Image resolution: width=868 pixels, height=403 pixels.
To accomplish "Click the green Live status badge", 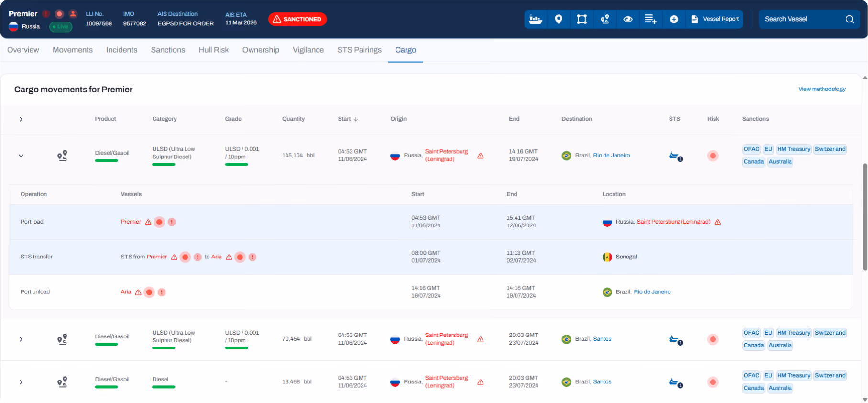I will coord(61,27).
